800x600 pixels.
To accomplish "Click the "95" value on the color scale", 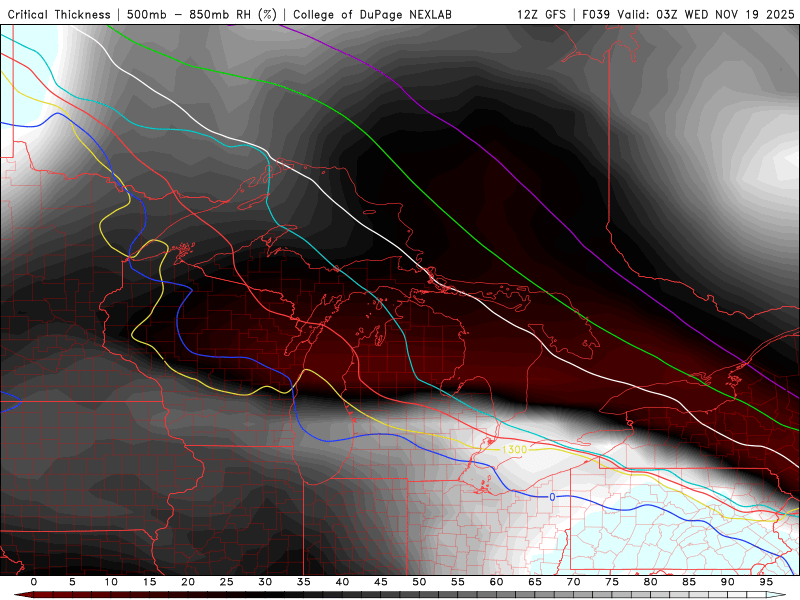I will [x=766, y=582].
